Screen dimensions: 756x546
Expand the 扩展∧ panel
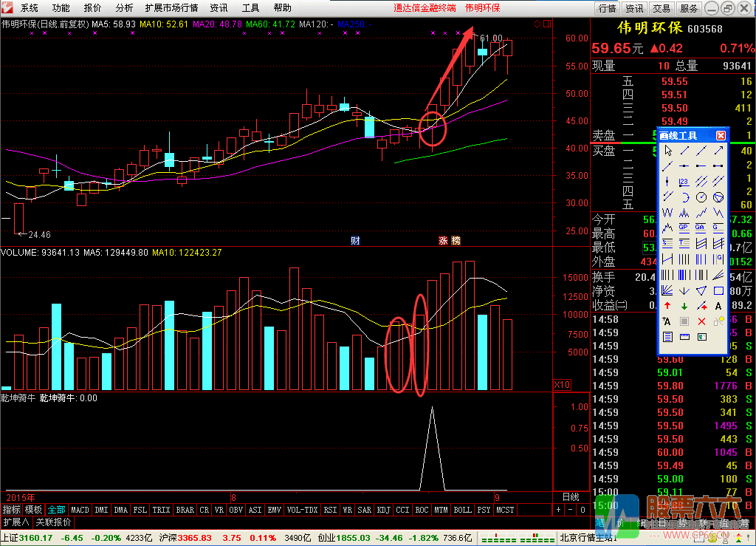(x=16, y=522)
